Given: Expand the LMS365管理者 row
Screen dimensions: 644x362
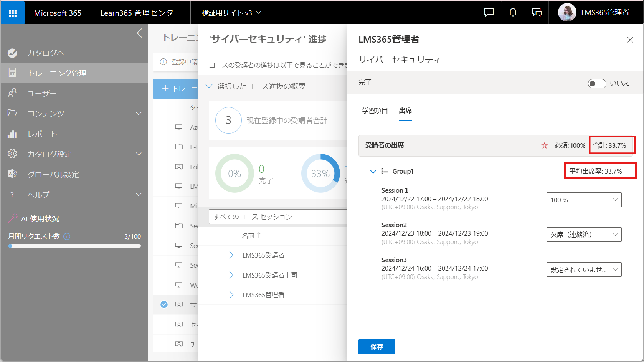Looking at the screenshot, I should coord(231,295).
